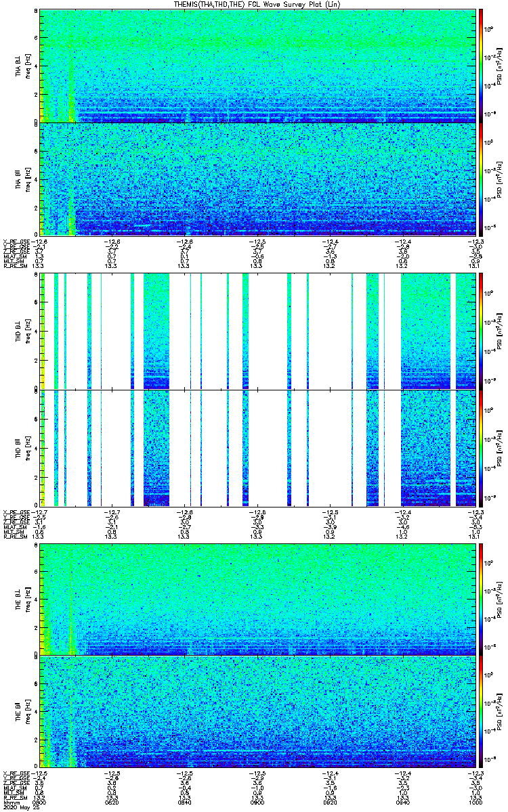Viewport: 508px width, 812px height.
Task: Click the 0920 time tick label
Action: click(x=330, y=802)
